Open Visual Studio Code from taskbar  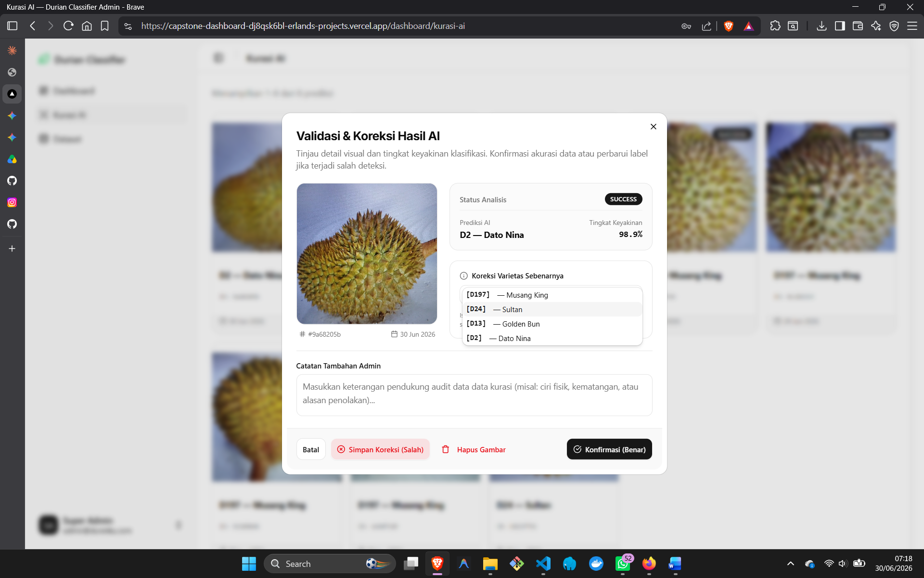tap(543, 564)
